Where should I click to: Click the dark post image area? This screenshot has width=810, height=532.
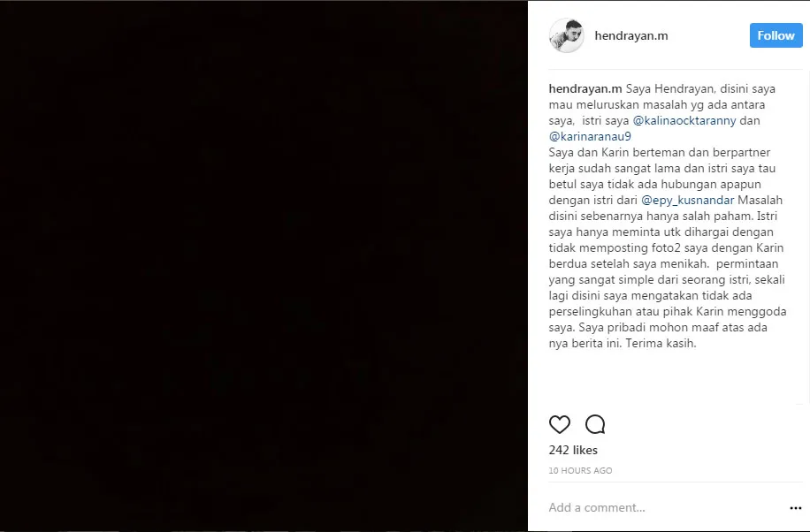tap(264, 265)
